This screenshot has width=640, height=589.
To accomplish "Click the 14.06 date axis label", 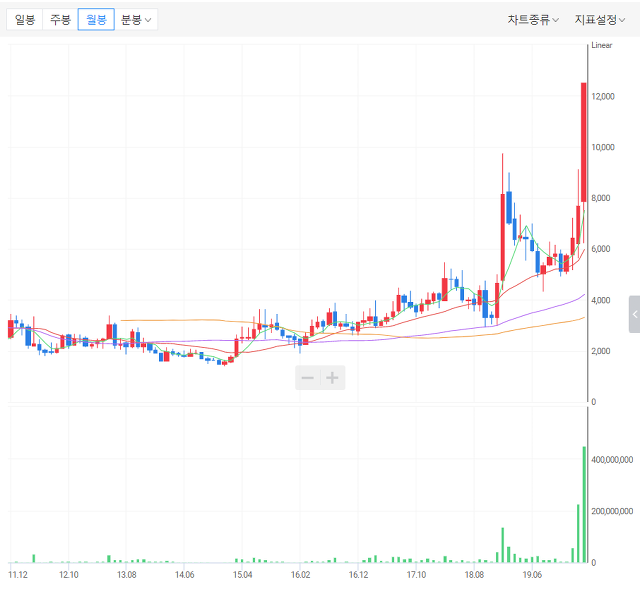I will point(184,575).
